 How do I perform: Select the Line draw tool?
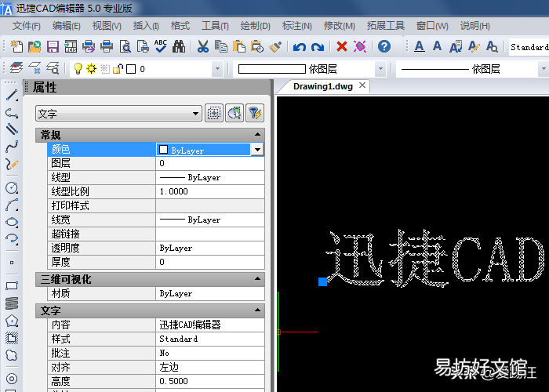pos(12,95)
